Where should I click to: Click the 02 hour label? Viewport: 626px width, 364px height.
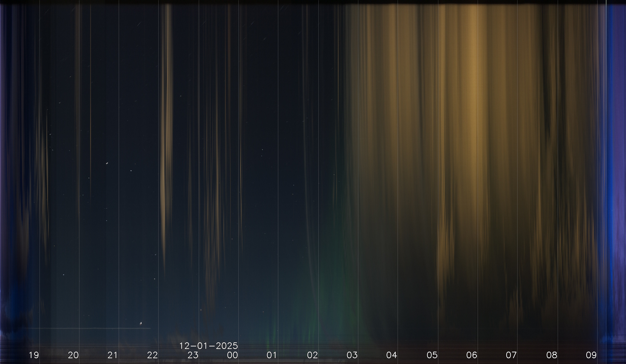pyautogui.click(x=312, y=355)
